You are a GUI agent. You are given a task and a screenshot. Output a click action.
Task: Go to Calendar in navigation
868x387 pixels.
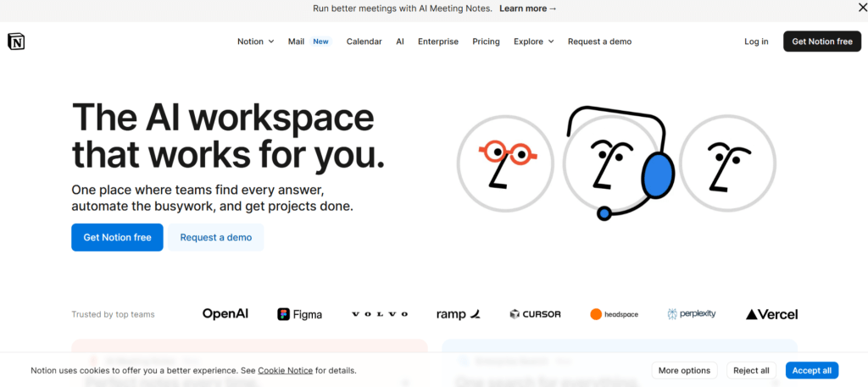(x=364, y=41)
